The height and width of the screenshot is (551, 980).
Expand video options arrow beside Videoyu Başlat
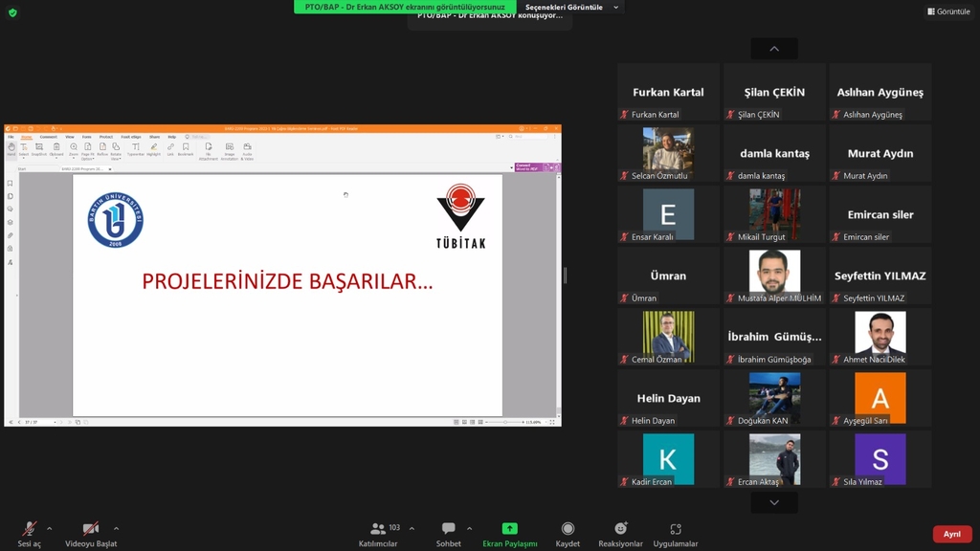point(116,528)
